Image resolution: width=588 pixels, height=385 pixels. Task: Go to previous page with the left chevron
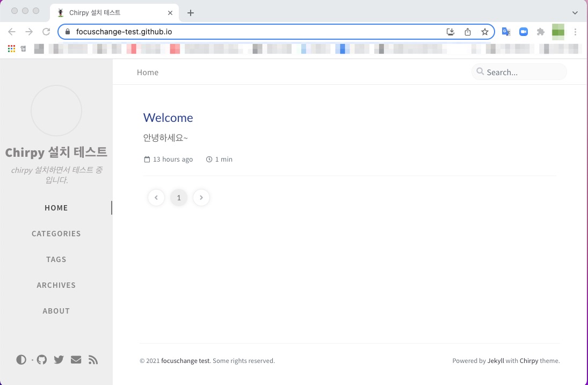156,198
